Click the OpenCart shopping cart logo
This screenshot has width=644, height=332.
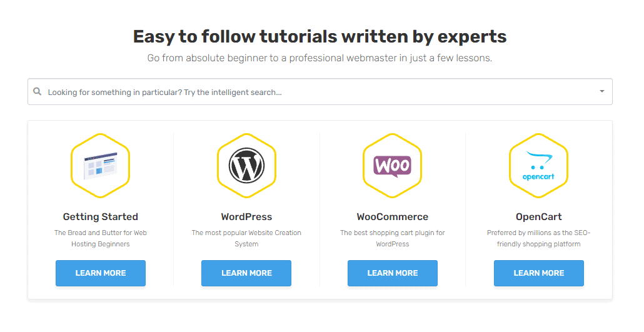point(538,165)
